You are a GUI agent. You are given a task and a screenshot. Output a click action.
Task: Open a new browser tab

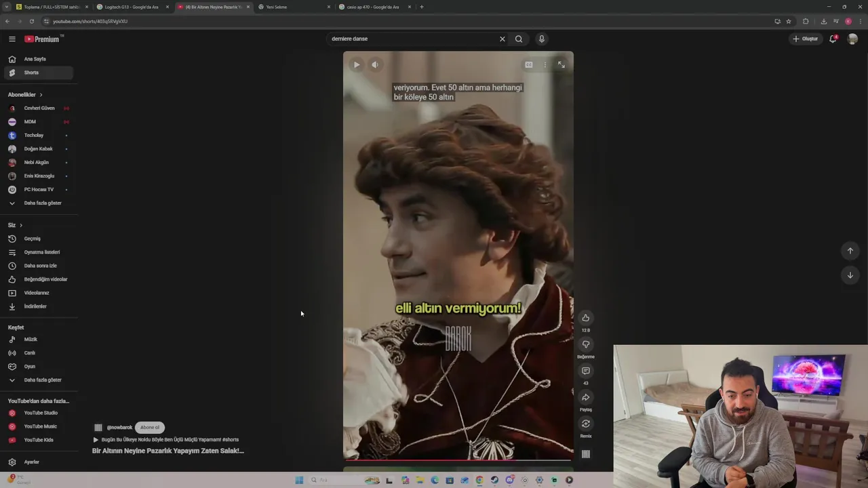(422, 7)
